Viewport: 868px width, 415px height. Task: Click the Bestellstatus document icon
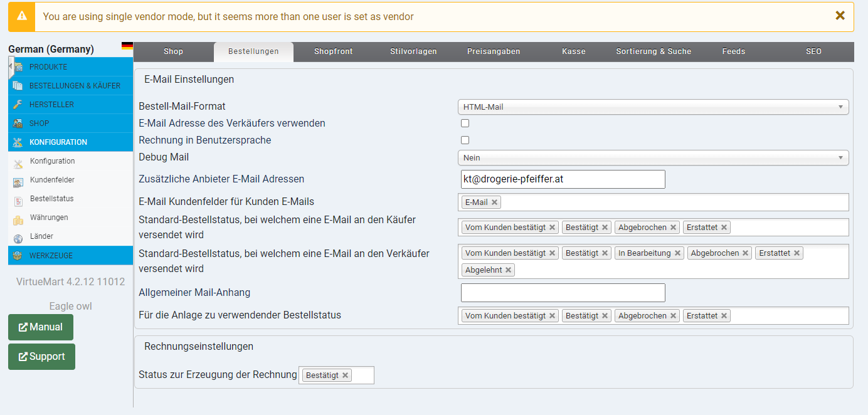tap(18, 199)
